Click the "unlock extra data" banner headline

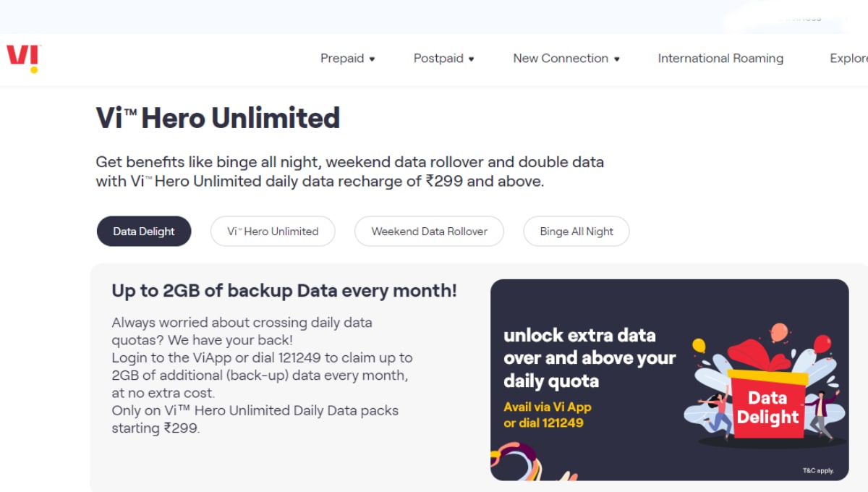coord(579,336)
